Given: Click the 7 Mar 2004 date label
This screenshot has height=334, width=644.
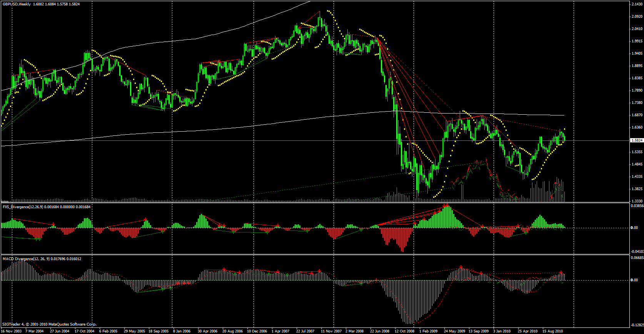Looking at the screenshot, I should [35, 331].
